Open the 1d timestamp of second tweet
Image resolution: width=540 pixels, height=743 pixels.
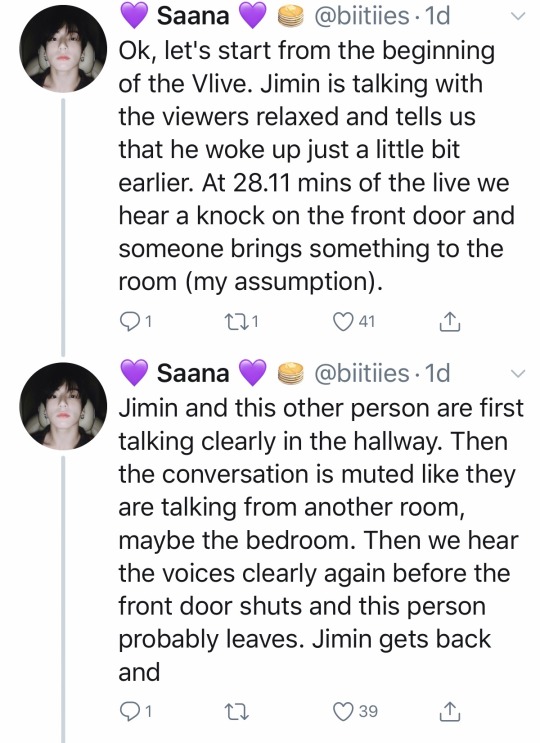click(x=437, y=373)
